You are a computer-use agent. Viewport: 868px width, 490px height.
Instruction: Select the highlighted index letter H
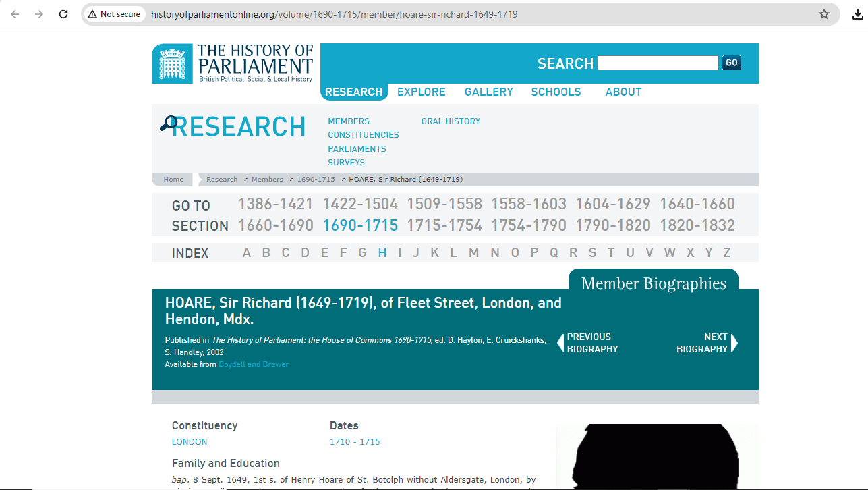point(382,253)
